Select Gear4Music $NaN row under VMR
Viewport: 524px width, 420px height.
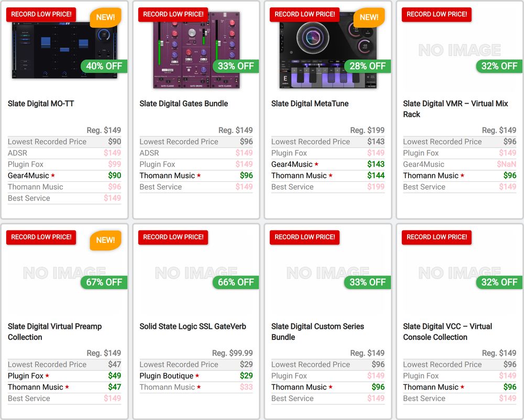click(460, 164)
